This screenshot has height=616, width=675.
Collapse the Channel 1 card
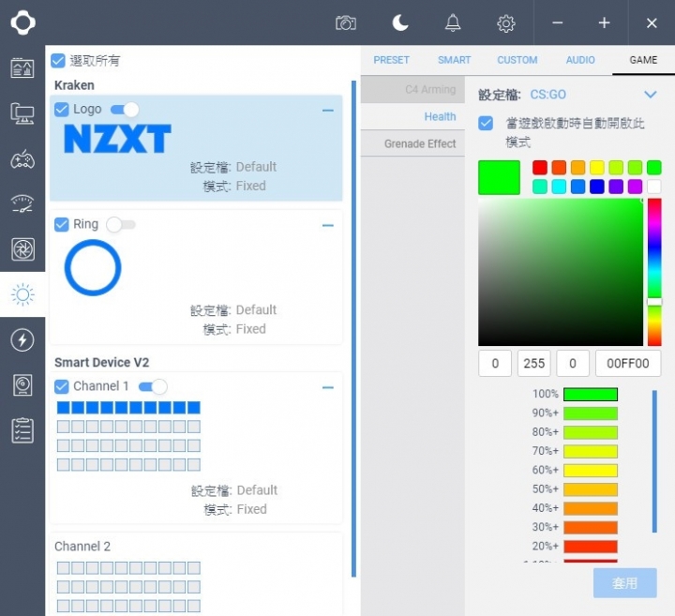[x=328, y=388]
